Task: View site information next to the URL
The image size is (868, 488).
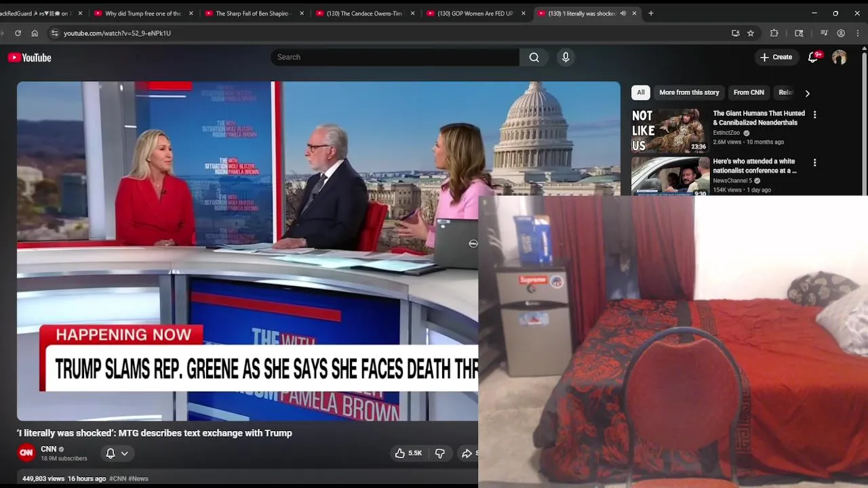Action: click(54, 33)
